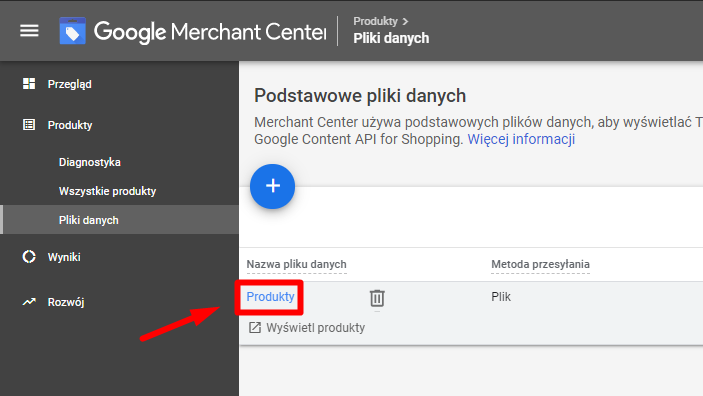Click the Google Merchant Center logo icon
This screenshot has height=396, width=703.
pos(73,31)
